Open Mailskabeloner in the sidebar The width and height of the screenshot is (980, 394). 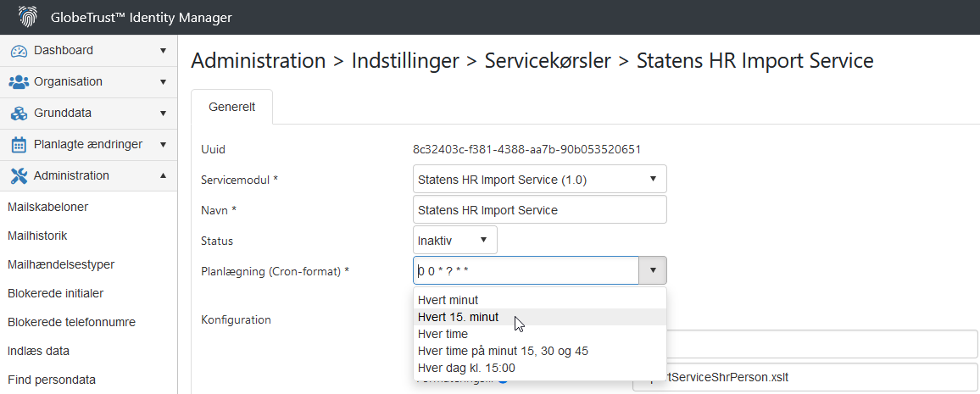pos(47,207)
